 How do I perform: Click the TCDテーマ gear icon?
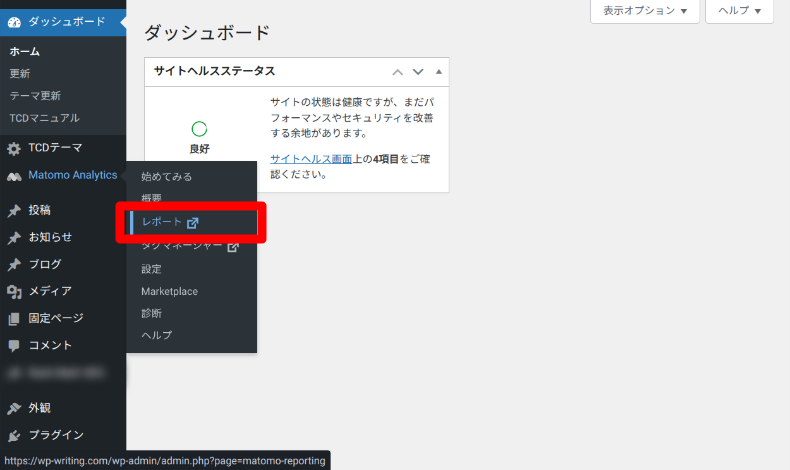(14, 148)
